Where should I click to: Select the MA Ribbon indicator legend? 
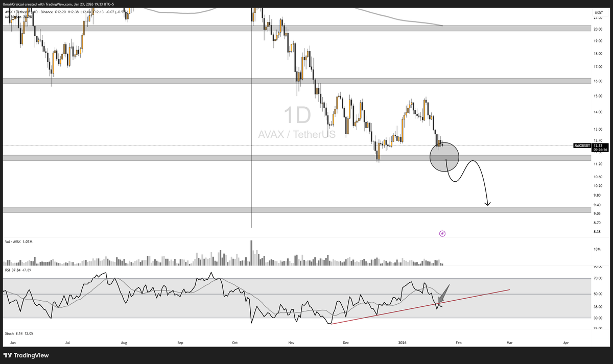(14, 16)
